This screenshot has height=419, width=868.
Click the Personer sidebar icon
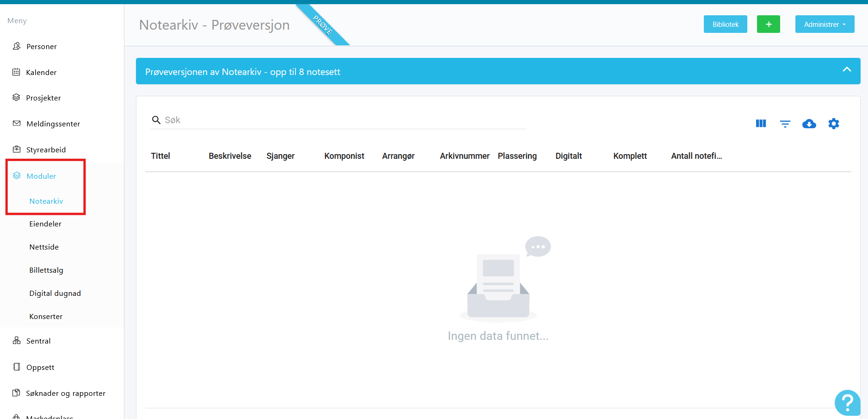click(x=17, y=46)
